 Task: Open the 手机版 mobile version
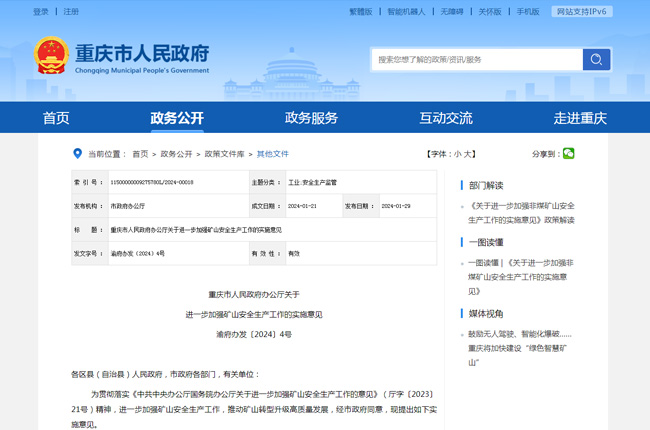coord(527,12)
